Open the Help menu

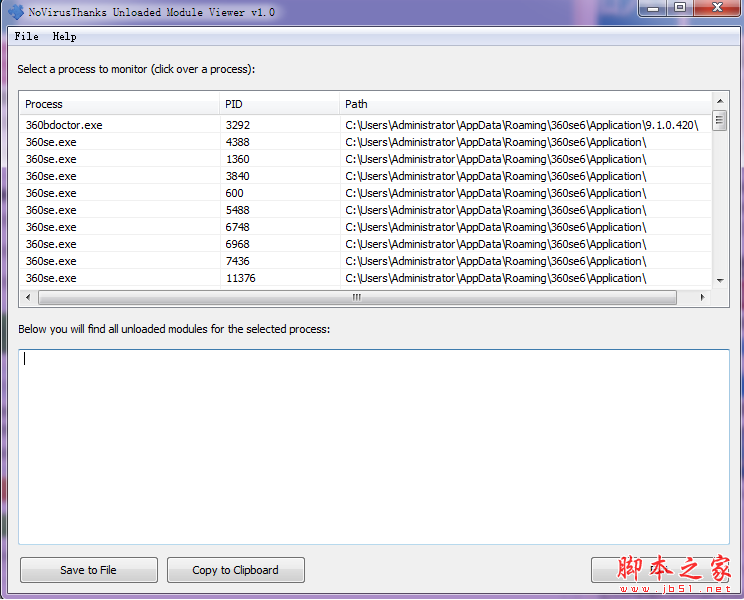pyautogui.click(x=64, y=36)
